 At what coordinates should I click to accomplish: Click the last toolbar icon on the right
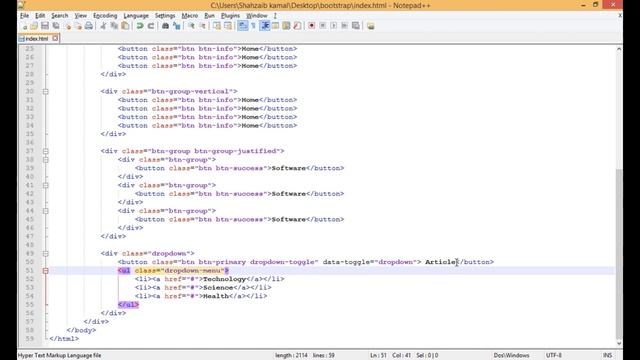pyautogui.click(x=370, y=26)
